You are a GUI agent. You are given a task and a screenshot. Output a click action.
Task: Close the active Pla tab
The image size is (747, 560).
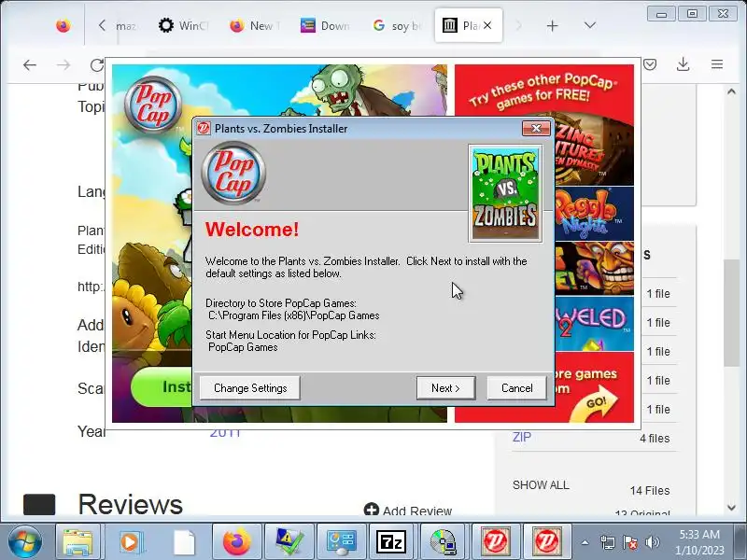(x=487, y=25)
